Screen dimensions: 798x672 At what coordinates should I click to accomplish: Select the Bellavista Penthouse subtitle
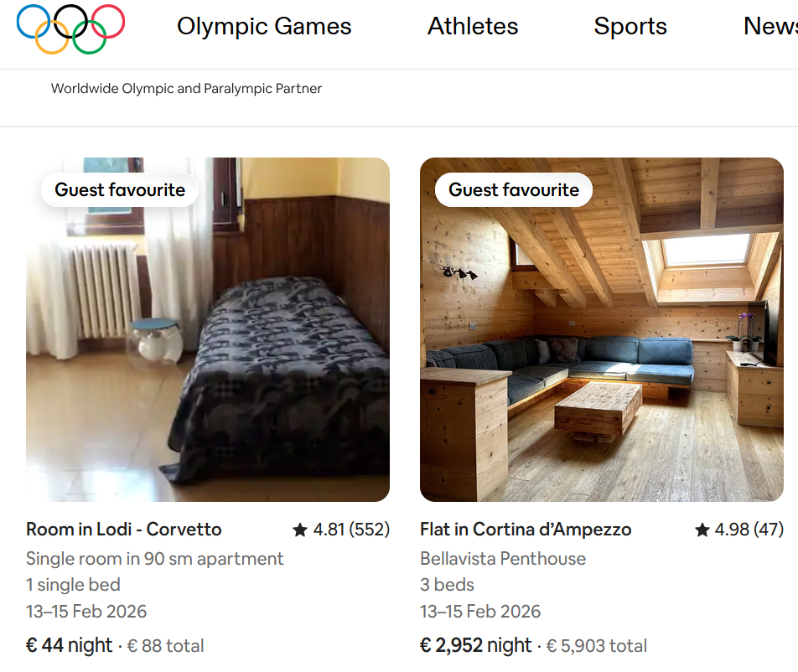click(x=503, y=559)
